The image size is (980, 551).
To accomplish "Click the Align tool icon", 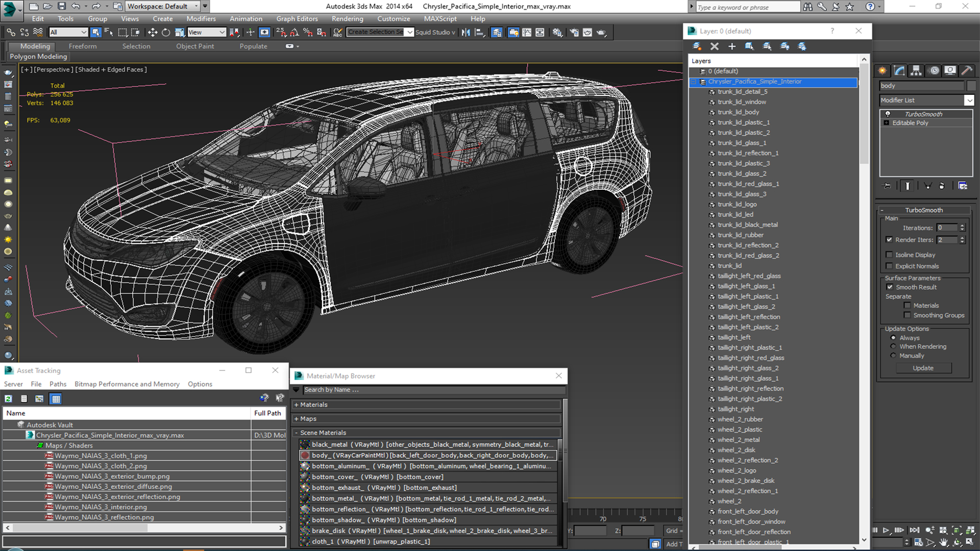I will pos(479,32).
